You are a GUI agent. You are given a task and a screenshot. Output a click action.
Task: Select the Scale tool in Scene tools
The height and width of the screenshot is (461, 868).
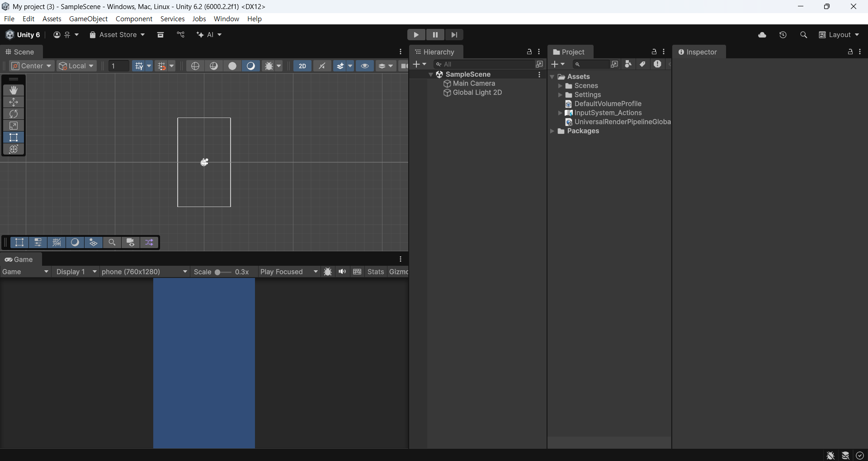click(14, 126)
